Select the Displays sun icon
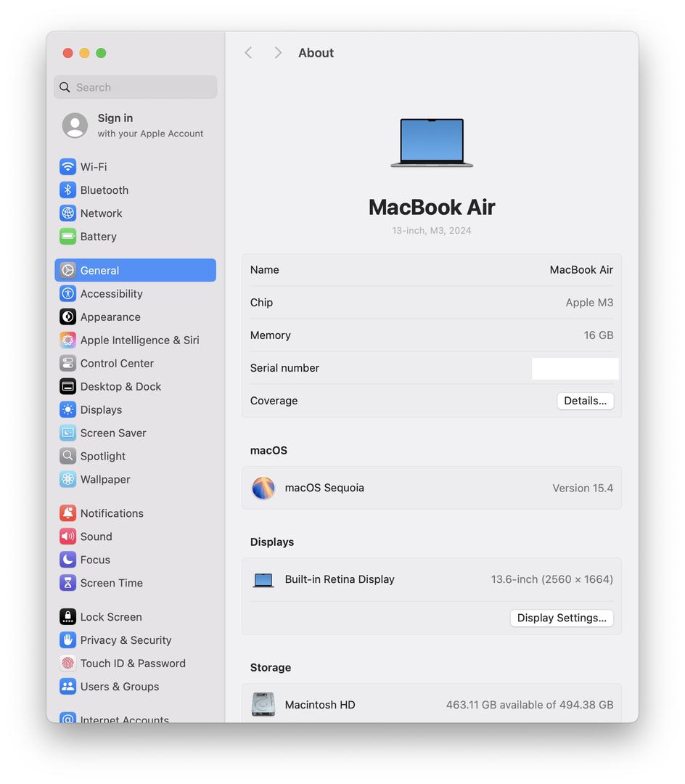685x784 pixels. click(x=67, y=409)
